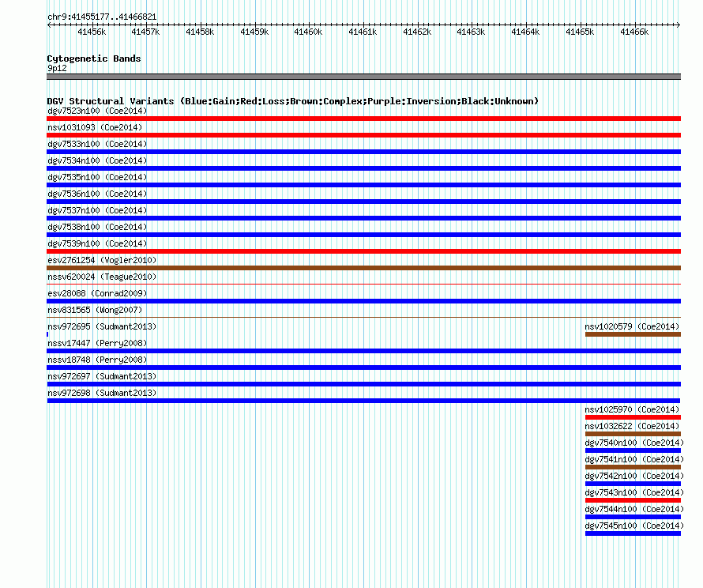The height and width of the screenshot is (588, 703).
Task: Click the red bar under dgv7543n100
Action: pos(633,500)
